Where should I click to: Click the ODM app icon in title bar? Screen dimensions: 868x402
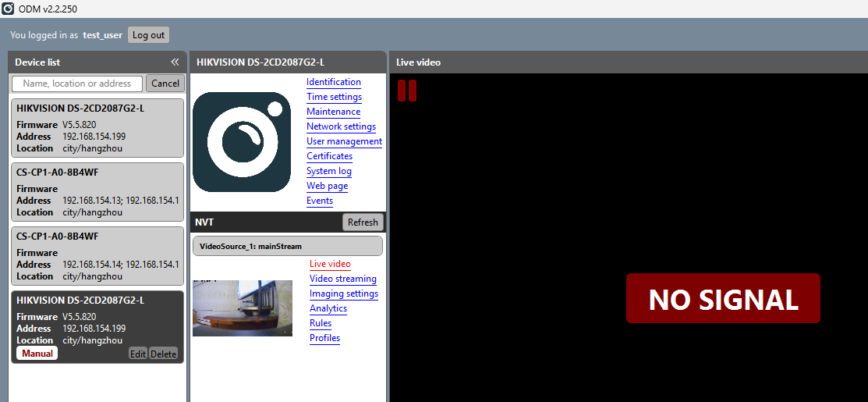(8, 9)
